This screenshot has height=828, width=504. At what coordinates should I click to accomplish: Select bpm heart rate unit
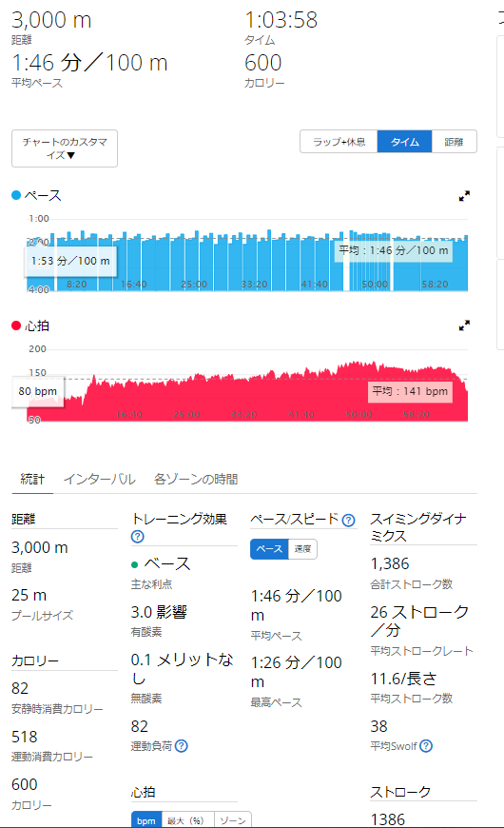pos(146,820)
